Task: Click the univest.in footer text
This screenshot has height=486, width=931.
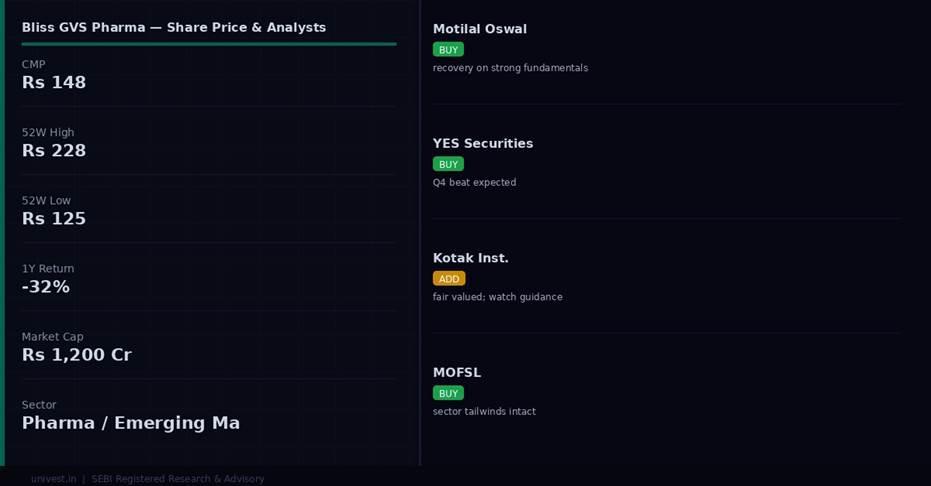Action: point(53,479)
